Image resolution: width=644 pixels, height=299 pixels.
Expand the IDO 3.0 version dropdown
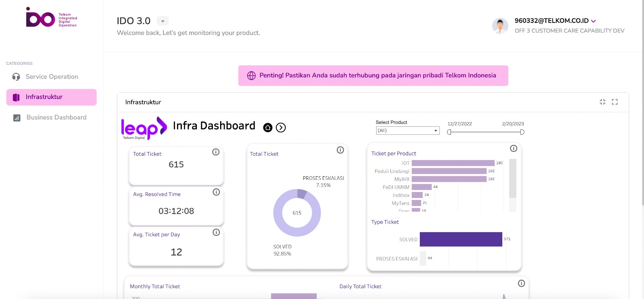point(163,21)
